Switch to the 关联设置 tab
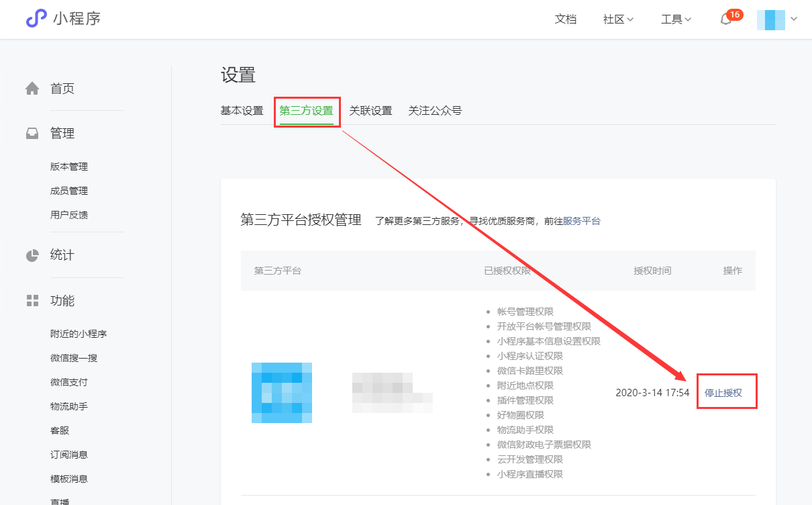 click(370, 111)
